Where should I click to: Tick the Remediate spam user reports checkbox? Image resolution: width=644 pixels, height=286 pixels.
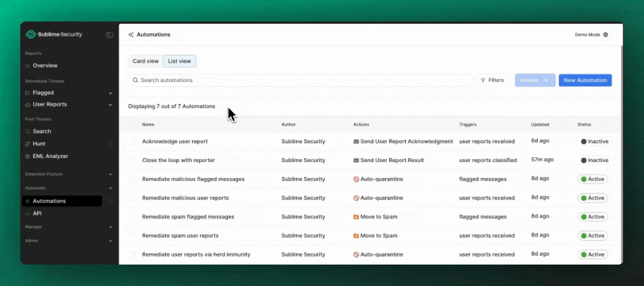pos(131,236)
